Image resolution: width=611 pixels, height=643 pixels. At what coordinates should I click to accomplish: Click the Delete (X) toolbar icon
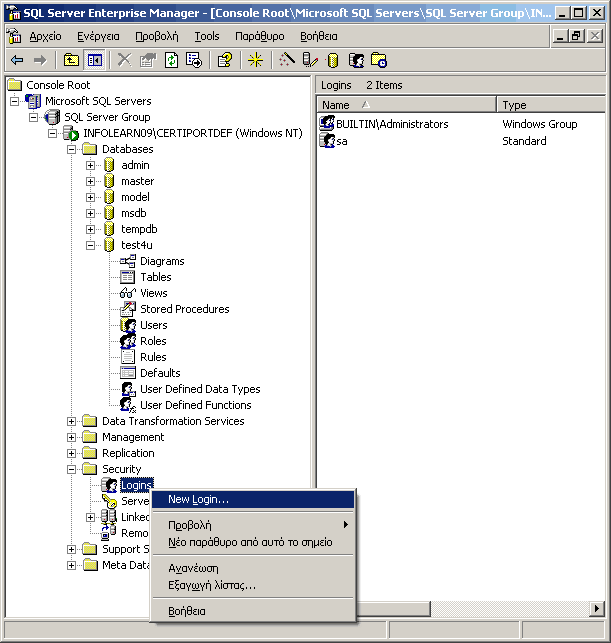(x=124, y=60)
